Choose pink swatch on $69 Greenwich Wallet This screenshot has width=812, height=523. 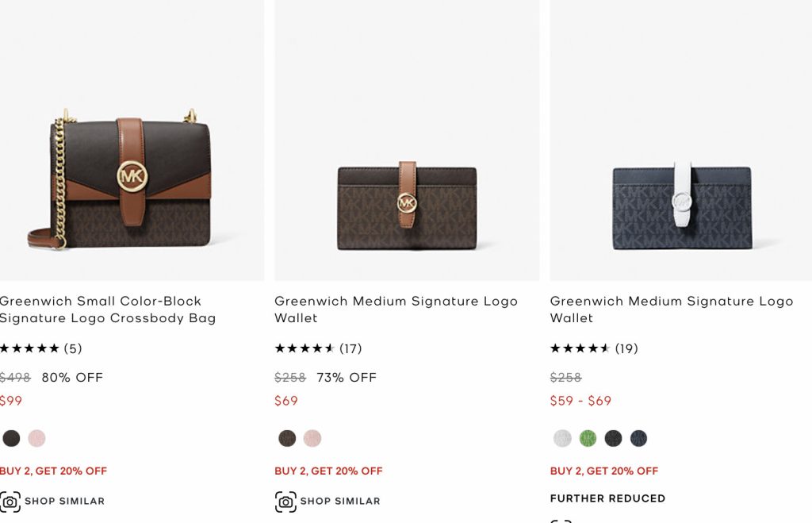click(312, 438)
